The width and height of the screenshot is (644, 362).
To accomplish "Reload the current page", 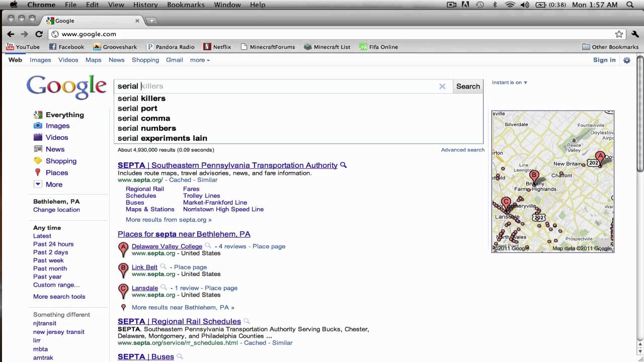I will click(x=39, y=34).
